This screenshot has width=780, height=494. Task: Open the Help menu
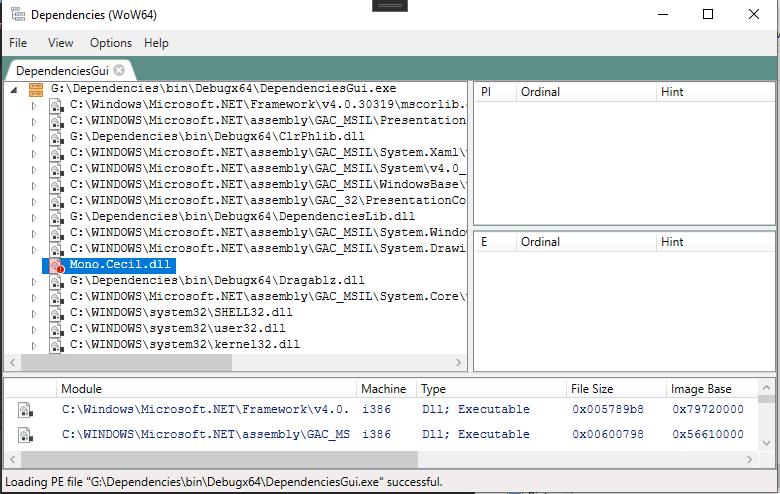tap(156, 43)
